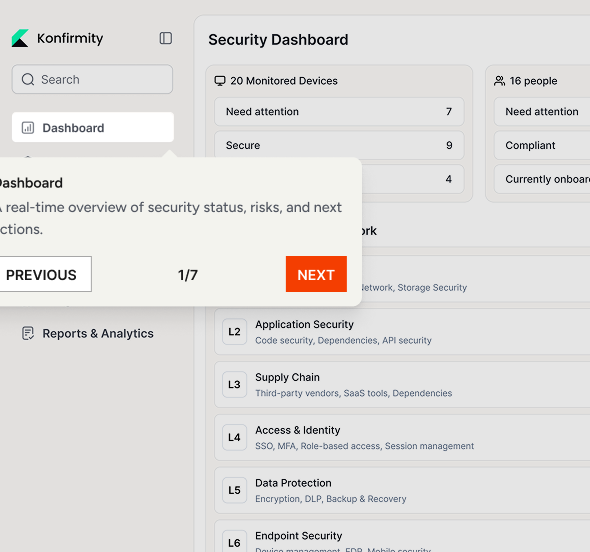Click the L4 layer badge
This screenshot has height=552, width=590.
(x=234, y=437)
